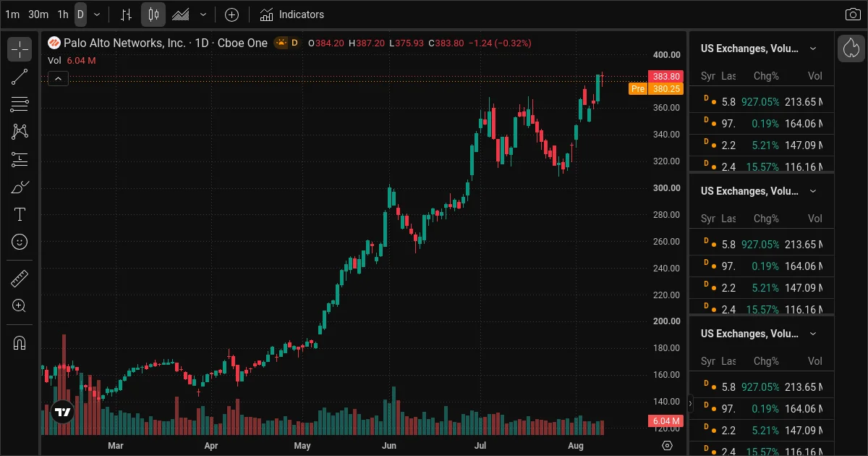Viewport: 868px width, 456px height.
Task: Click the 400.00 price scale label
Action: click(x=665, y=55)
